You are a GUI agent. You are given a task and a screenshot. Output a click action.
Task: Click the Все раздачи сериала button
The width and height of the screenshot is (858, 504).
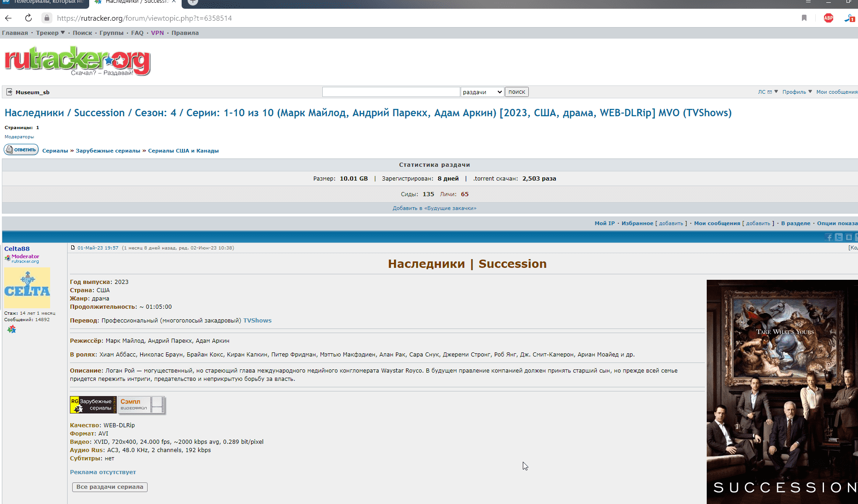[x=109, y=487]
